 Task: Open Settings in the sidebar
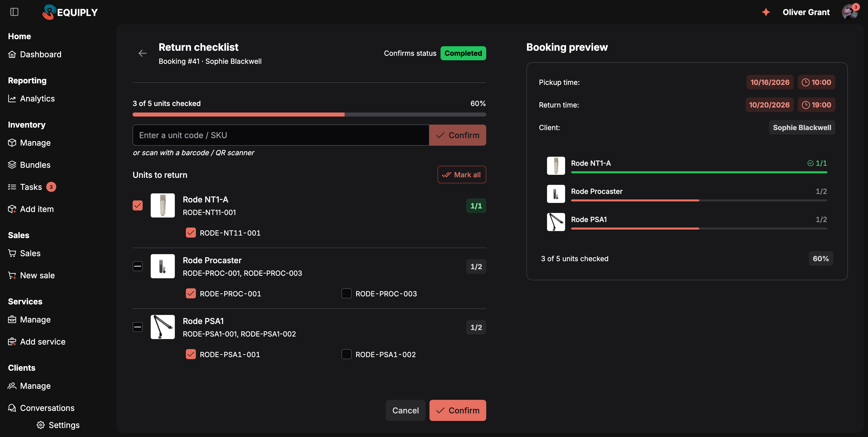point(58,425)
